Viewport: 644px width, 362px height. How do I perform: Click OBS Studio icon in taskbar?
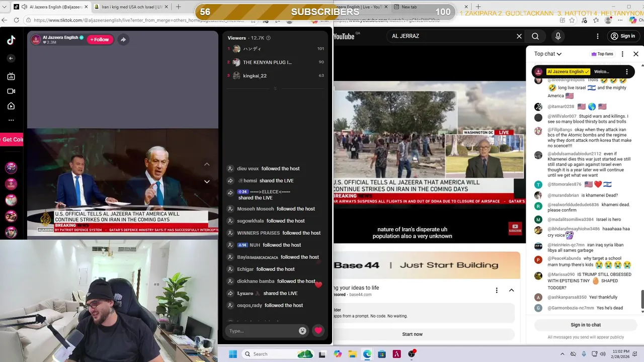click(412, 354)
